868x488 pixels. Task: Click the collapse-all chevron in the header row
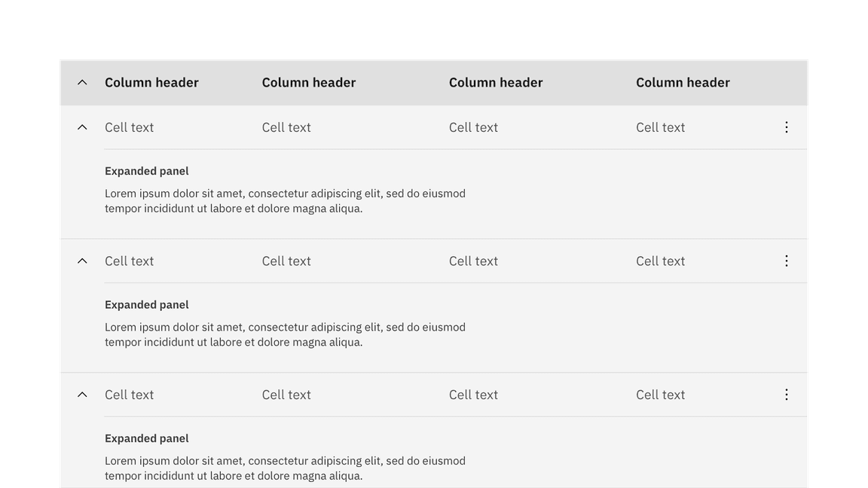[82, 82]
